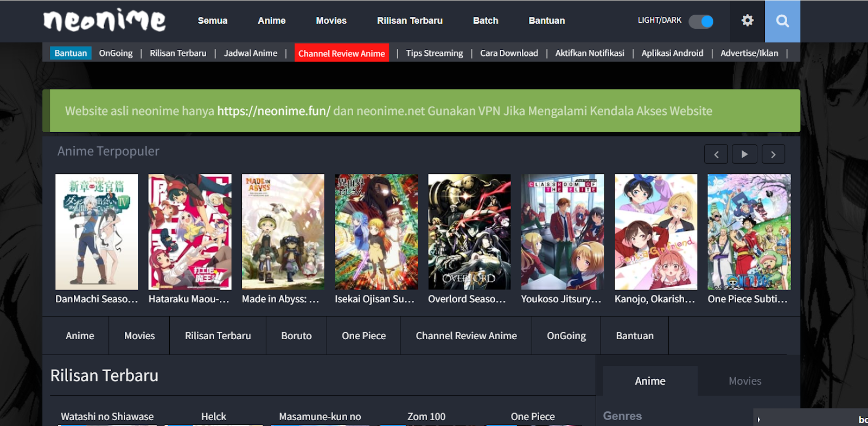Open Movies in the top menu
This screenshot has width=868, height=426.
(331, 21)
